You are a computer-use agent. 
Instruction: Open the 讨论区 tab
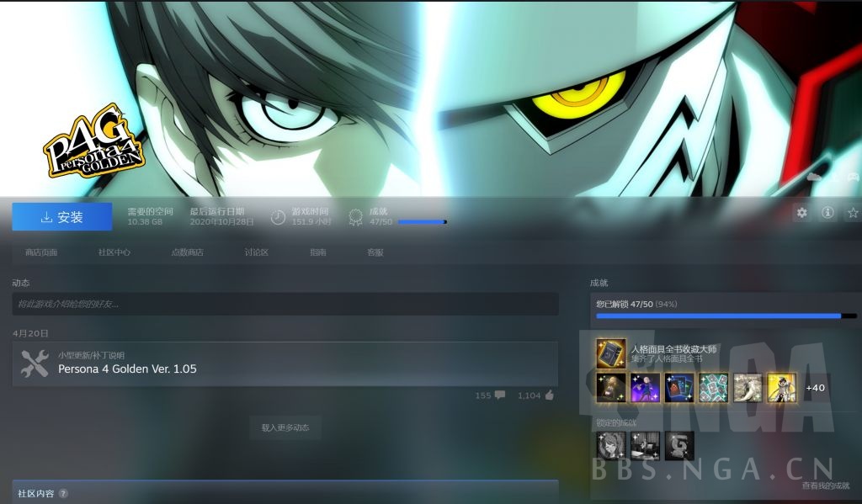coord(255,251)
